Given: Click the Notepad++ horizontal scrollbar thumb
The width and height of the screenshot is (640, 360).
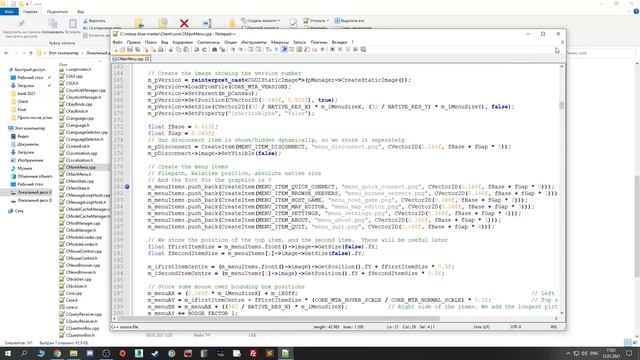Looking at the screenshot, I should point(278,318).
